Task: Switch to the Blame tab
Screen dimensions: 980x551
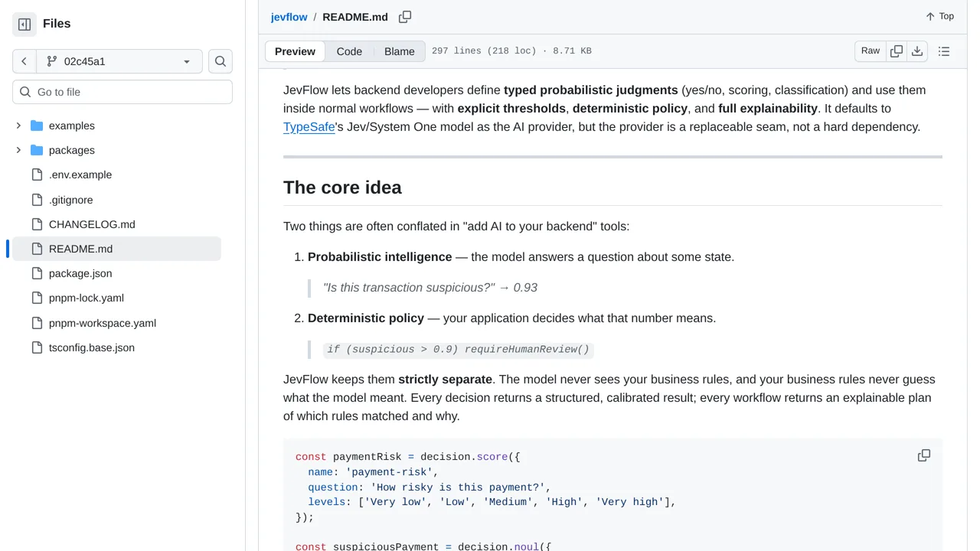Action: [400, 51]
